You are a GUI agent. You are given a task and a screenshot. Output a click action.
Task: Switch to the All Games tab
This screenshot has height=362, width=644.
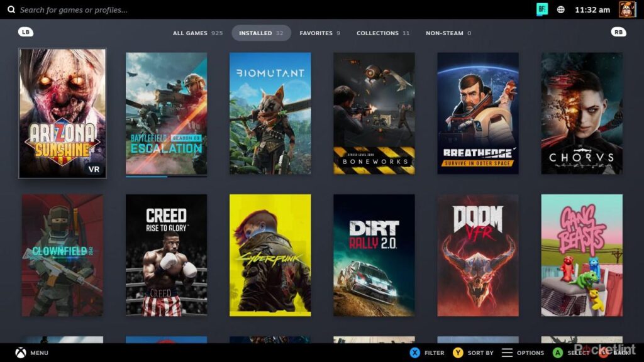[x=197, y=33]
